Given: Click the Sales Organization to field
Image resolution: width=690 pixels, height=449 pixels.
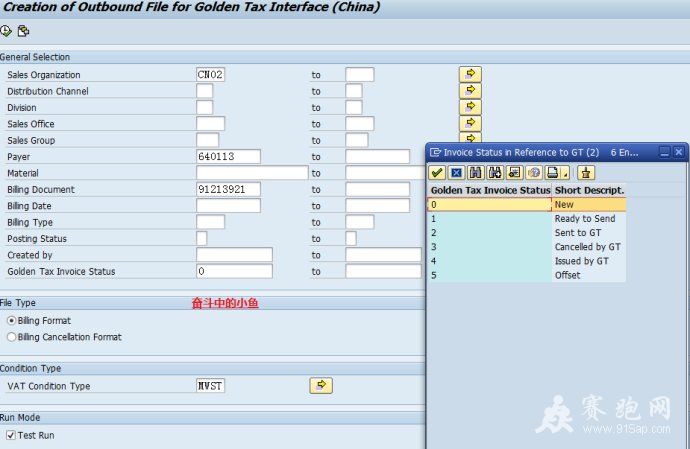Looking at the screenshot, I should 360,74.
